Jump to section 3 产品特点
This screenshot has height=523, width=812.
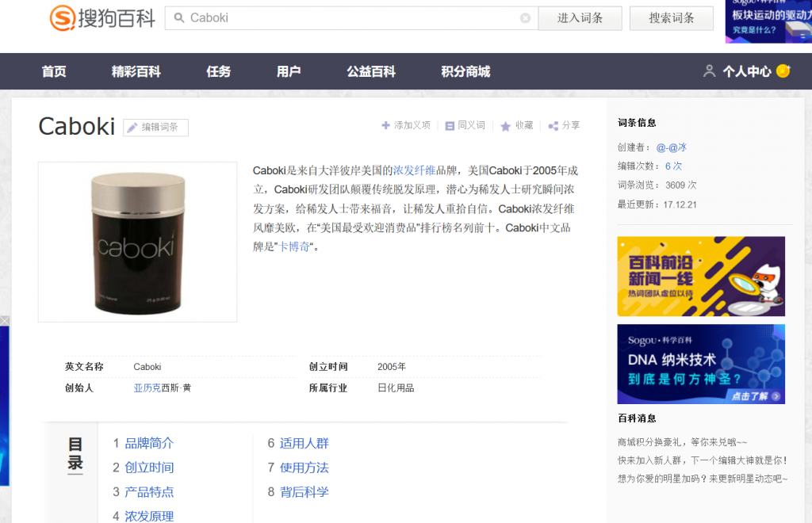point(149,492)
